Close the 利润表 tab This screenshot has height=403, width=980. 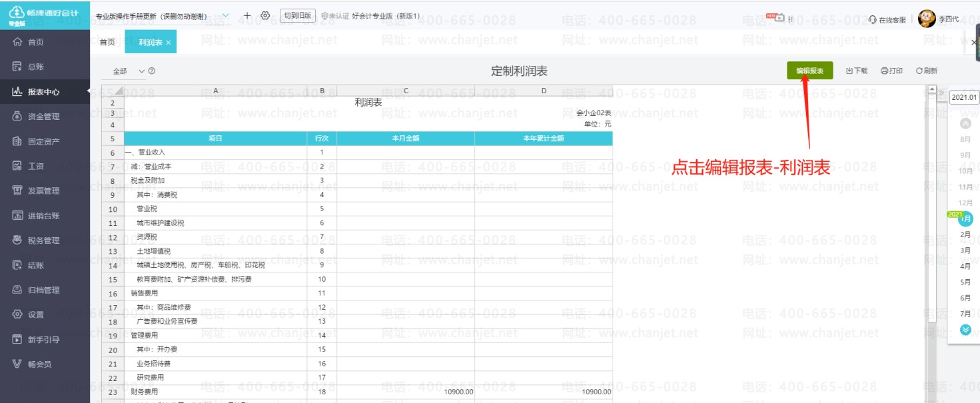pyautogui.click(x=169, y=43)
